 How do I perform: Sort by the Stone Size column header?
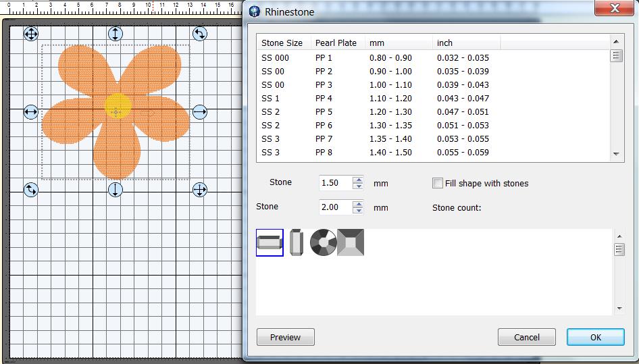282,43
